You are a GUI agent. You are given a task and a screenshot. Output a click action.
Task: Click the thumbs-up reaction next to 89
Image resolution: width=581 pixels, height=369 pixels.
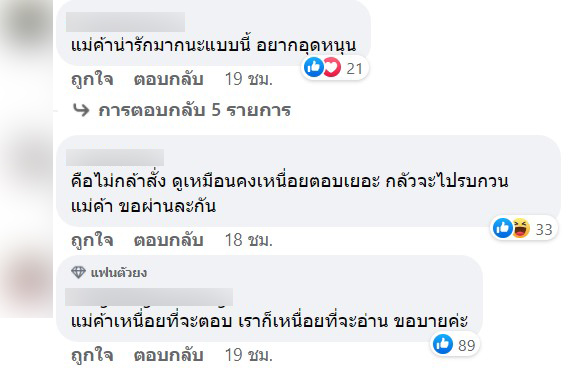tap(443, 344)
